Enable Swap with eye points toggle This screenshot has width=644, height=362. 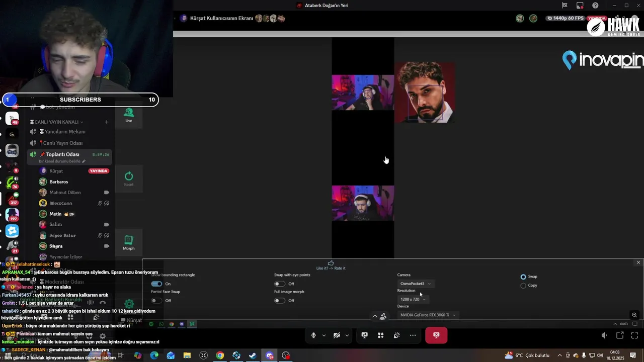[x=280, y=284]
